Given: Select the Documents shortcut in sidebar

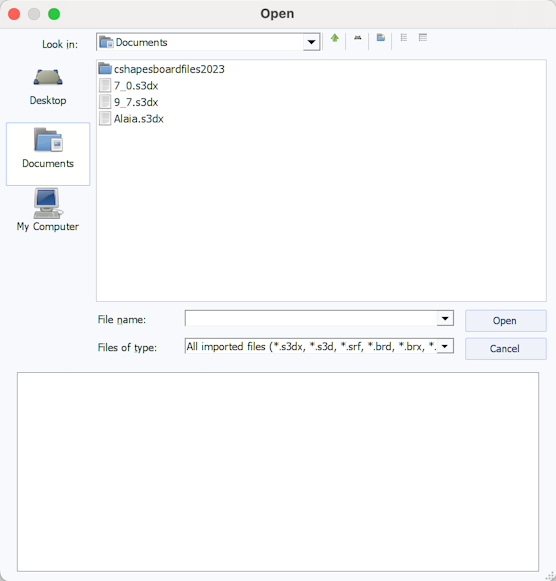Looking at the screenshot, I should pos(48,154).
